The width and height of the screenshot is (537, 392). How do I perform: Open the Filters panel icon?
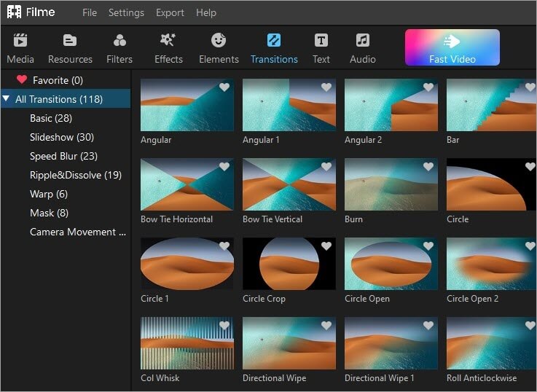pos(119,41)
